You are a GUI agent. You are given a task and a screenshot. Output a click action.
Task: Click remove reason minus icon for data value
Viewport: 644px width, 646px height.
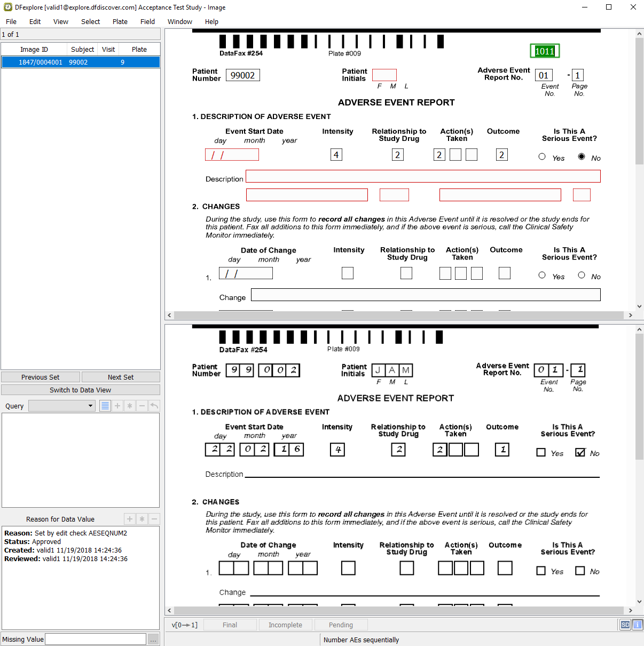pyautogui.click(x=154, y=519)
